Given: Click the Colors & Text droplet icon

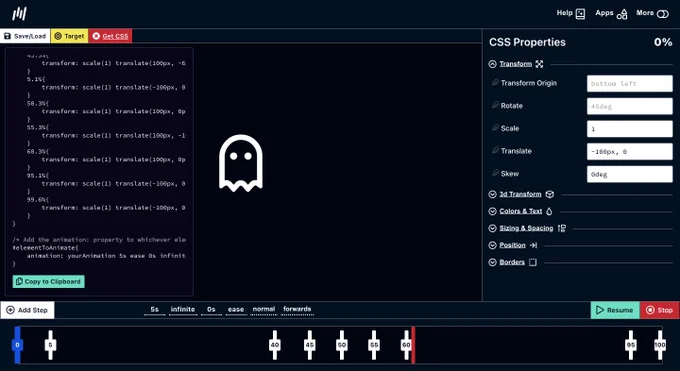Looking at the screenshot, I should click(549, 211).
